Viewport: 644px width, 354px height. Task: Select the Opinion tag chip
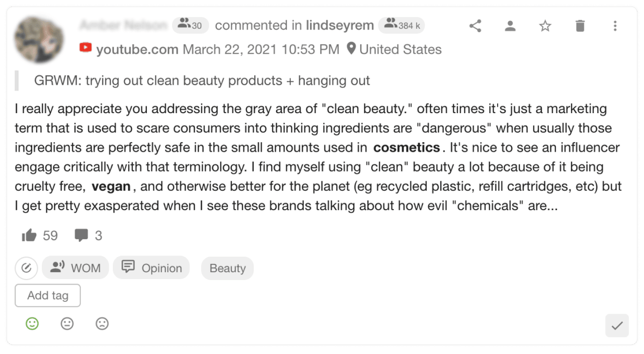tap(151, 268)
